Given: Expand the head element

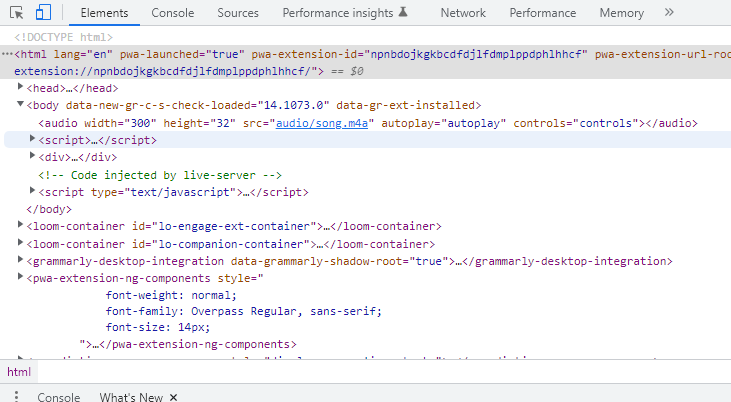Looking at the screenshot, I should [x=20, y=86].
